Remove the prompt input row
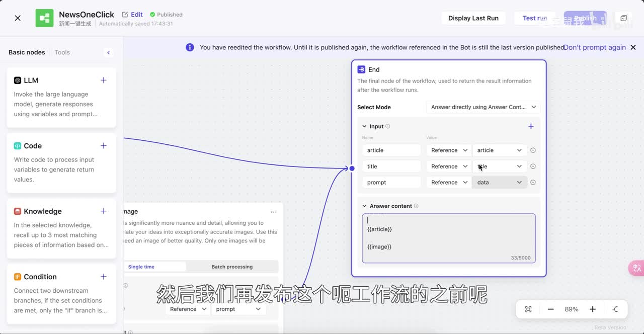 pyautogui.click(x=533, y=183)
